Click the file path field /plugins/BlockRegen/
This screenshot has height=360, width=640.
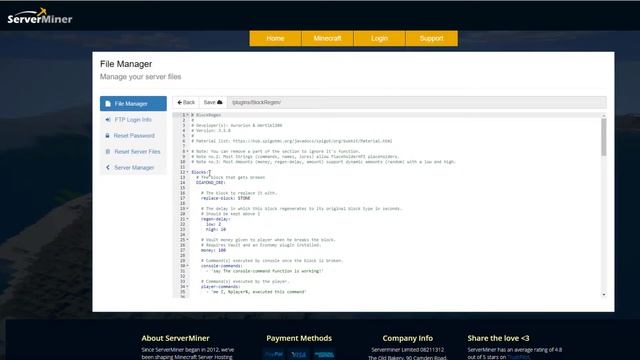[417, 102]
